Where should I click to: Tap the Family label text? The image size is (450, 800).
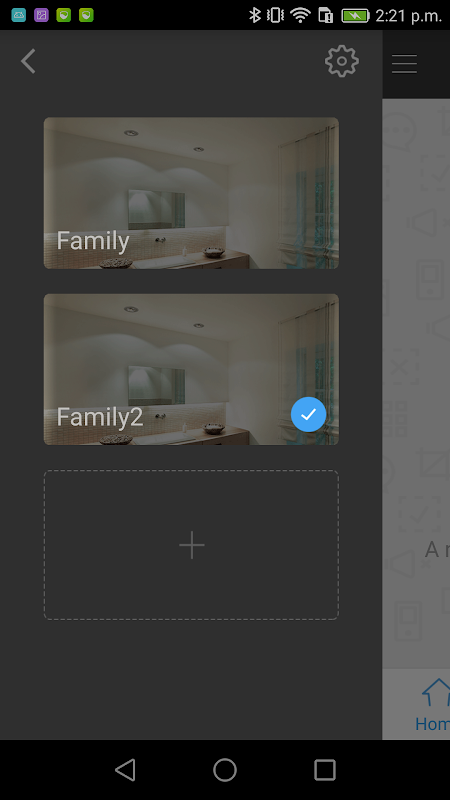(93, 241)
